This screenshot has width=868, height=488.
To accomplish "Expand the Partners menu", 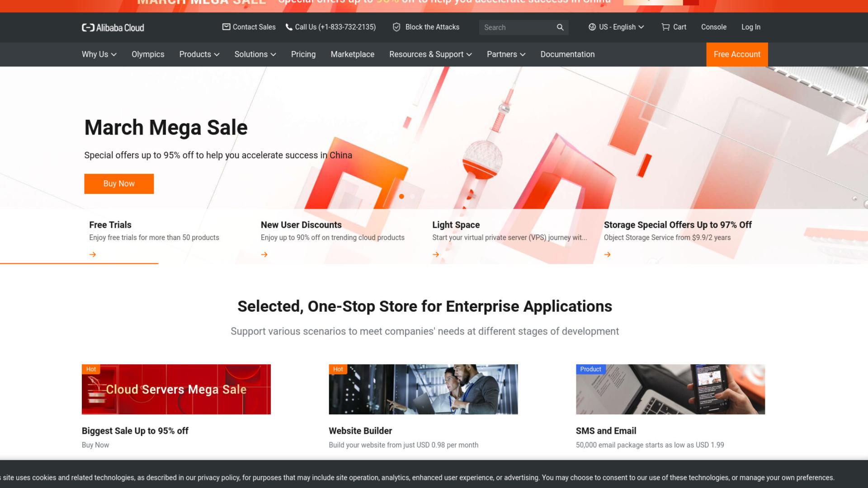I will pyautogui.click(x=506, y=54).
